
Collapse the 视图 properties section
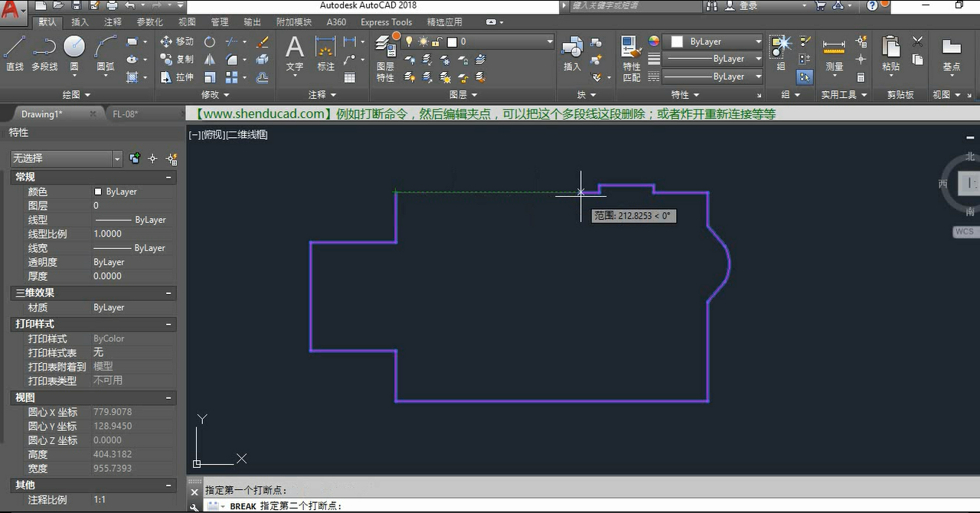168,398
